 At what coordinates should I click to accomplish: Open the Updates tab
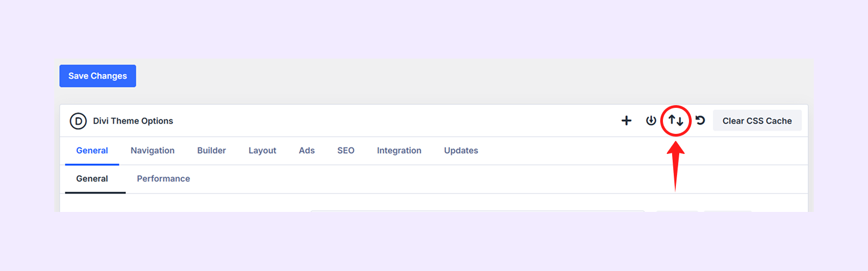[x=461, y=151]
